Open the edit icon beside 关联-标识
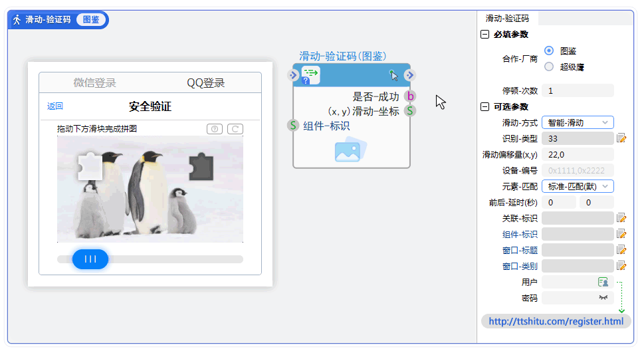The width and height of the screenshot is (644, 353). [x=621, y=218]
